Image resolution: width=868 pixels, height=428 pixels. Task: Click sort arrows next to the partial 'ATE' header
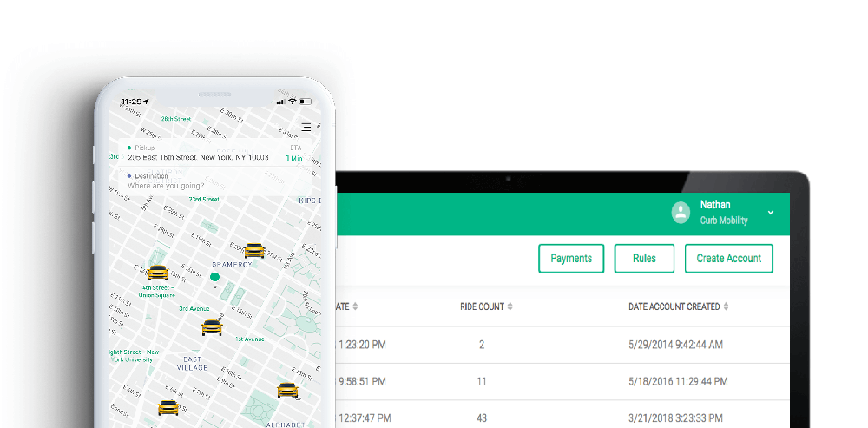[355, 306]
